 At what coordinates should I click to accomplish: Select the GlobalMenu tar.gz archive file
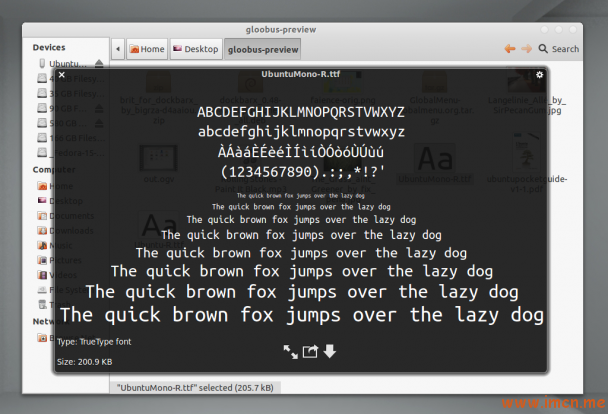pyautogui.click(x=435, y=97)
